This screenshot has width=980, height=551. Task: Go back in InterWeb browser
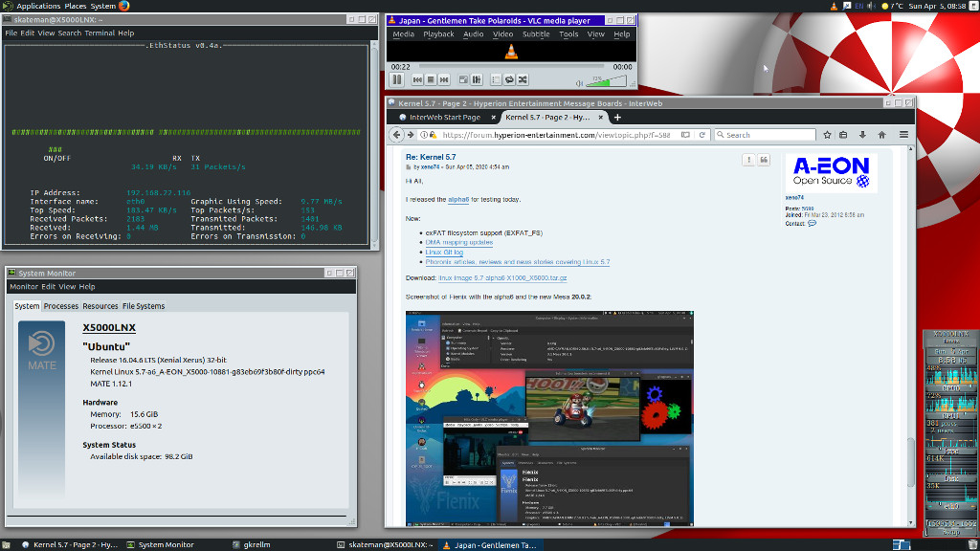pyautogui.click(x=396, y=135)
